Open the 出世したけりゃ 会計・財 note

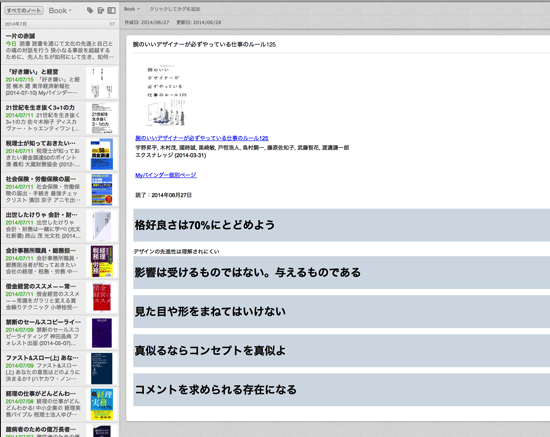point(60,225)
